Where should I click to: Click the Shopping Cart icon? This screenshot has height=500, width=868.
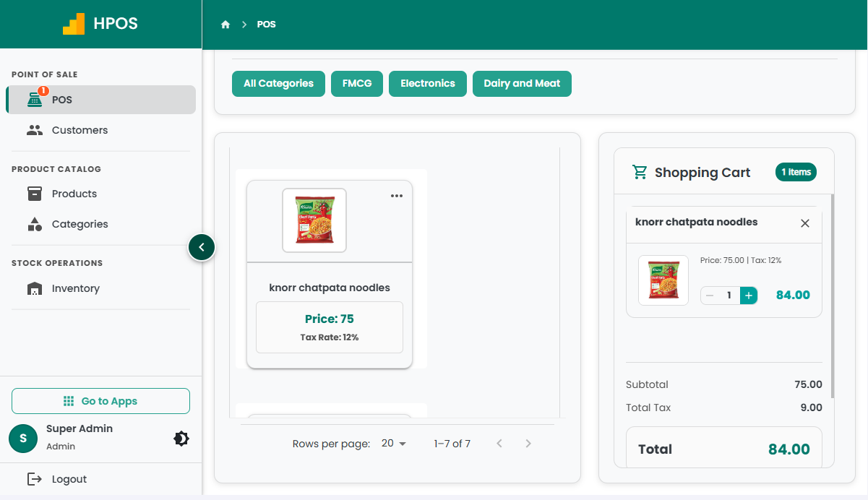click(640, 172)
